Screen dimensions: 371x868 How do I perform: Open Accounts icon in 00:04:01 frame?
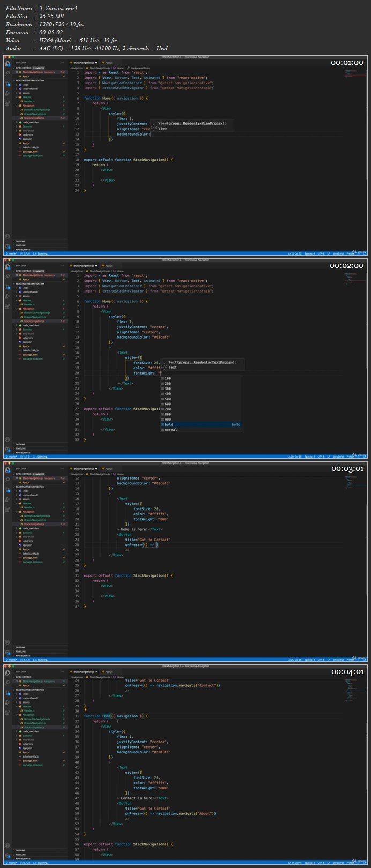pyautogui.click(x=8, y=845)
